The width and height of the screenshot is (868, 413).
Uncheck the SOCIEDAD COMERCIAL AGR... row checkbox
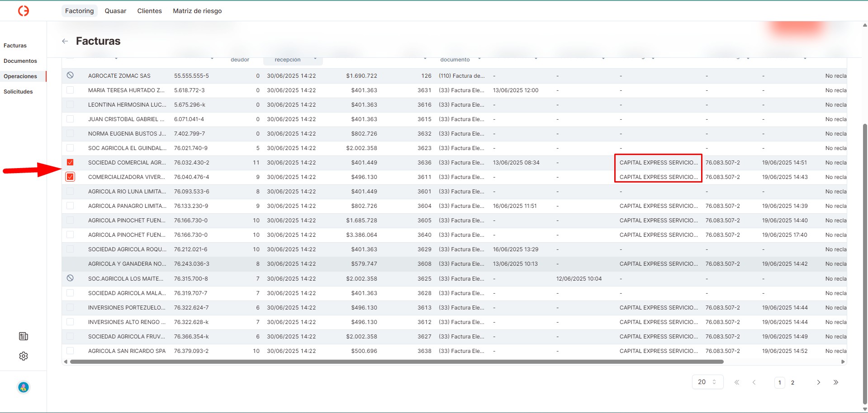click(x=70, y=162)
